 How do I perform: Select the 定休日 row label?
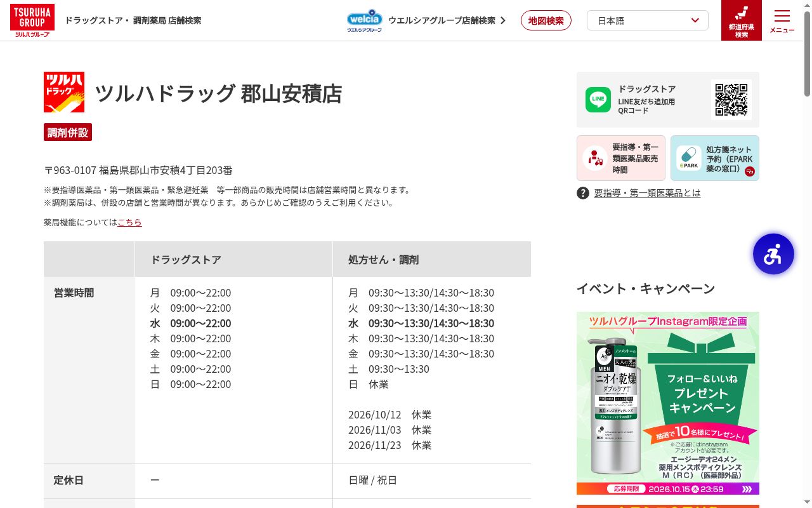click(69, 480)
